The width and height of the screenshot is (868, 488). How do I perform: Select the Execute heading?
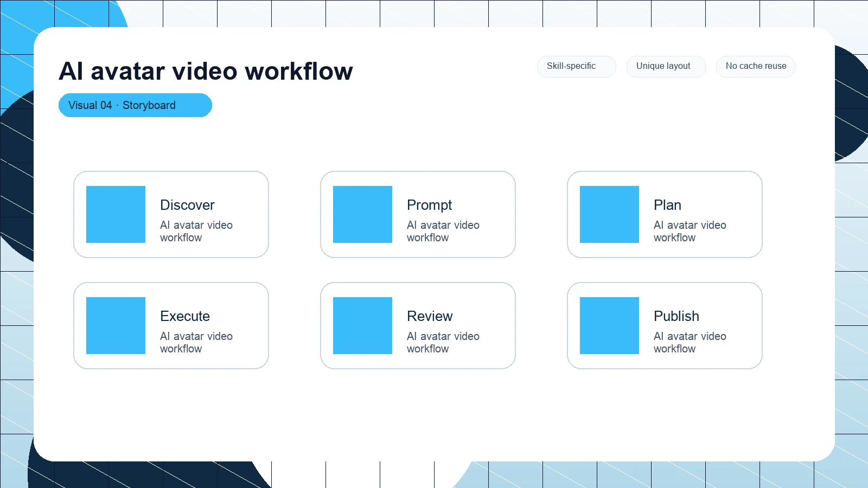185,316
